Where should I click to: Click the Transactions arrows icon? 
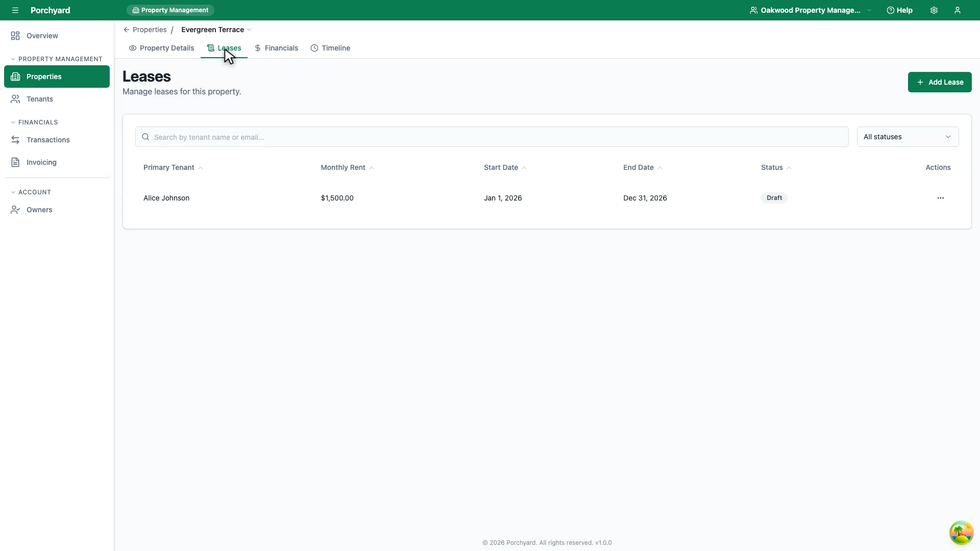[x=15, y=140]
